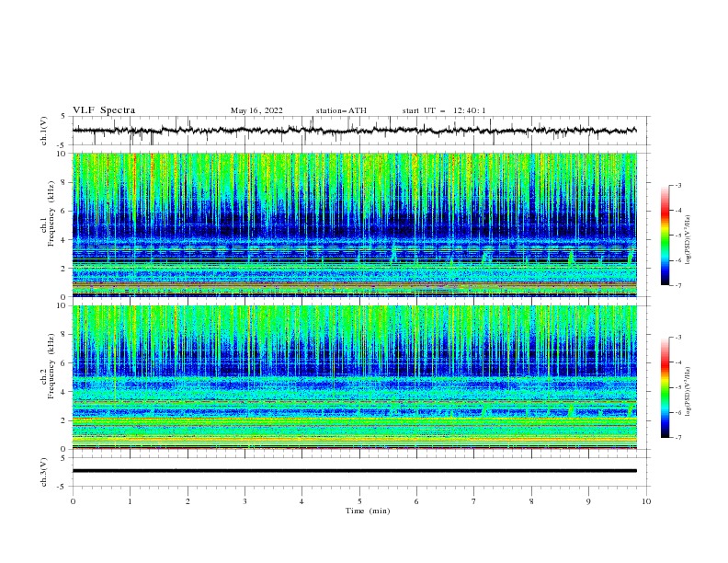Click the "ch.3(V)" axis label
This screenshot has height=563, width=728.
(x=44, y=472)
